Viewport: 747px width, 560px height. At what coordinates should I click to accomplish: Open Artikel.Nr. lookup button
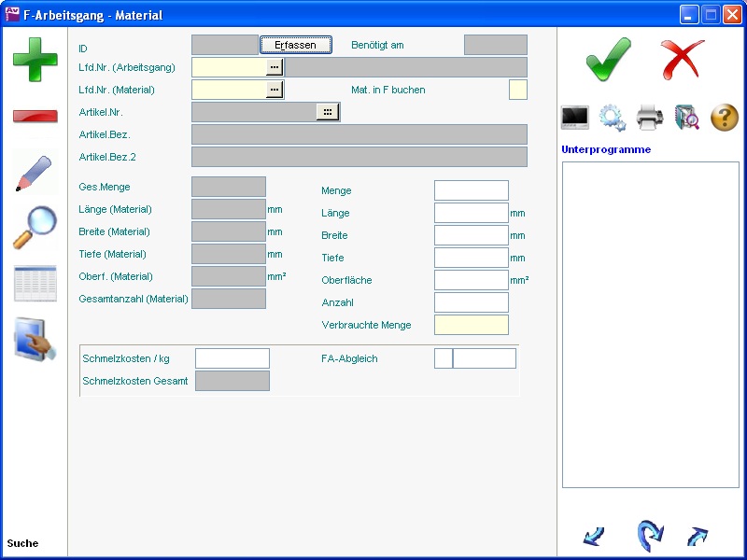pos(327,112)
